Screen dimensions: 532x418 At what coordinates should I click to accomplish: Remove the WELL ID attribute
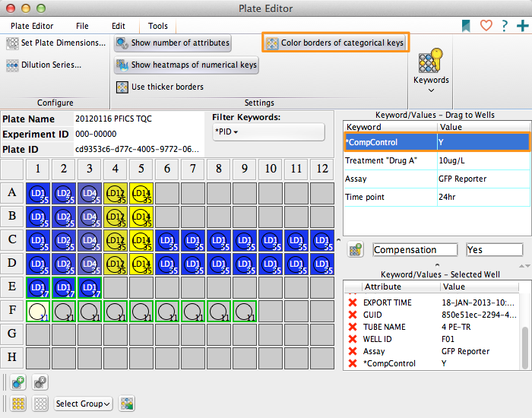[353, 339]
